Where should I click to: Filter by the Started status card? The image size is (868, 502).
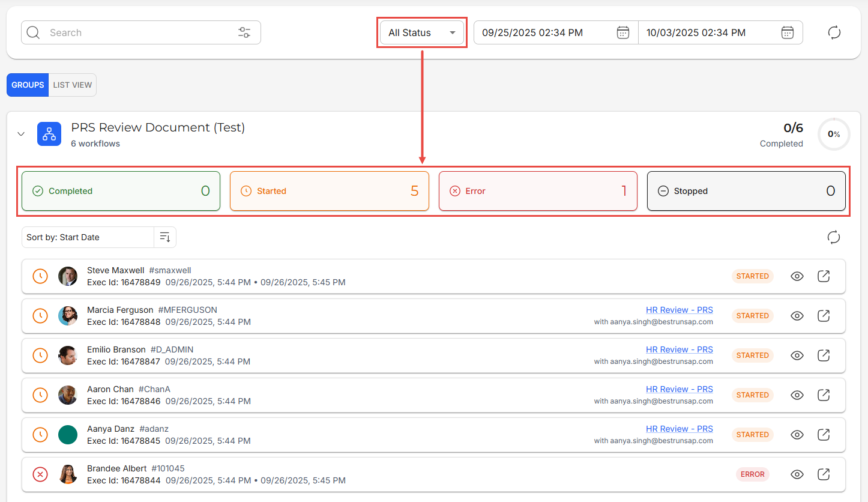pyautogui.click(x=329, y=191)
